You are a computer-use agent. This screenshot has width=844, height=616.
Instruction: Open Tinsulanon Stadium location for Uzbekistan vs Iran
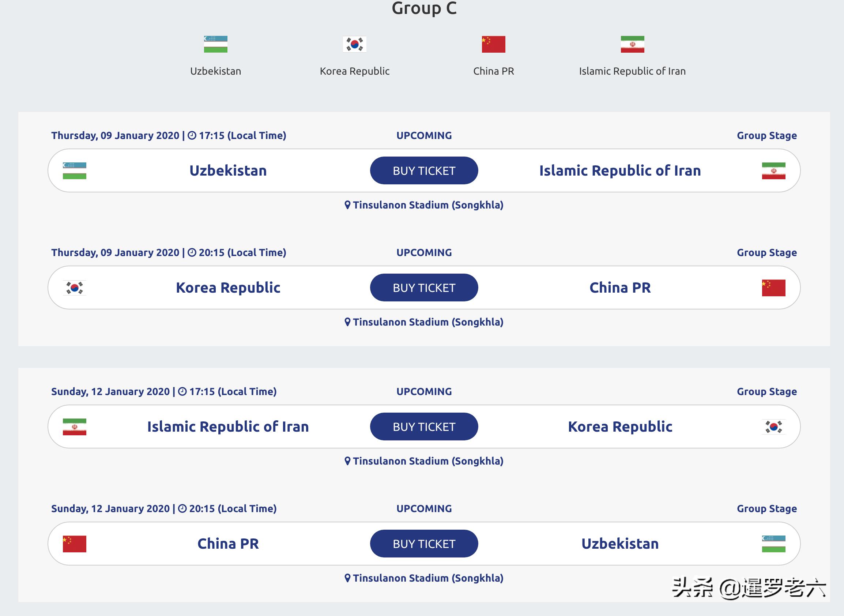click(424, 205)
